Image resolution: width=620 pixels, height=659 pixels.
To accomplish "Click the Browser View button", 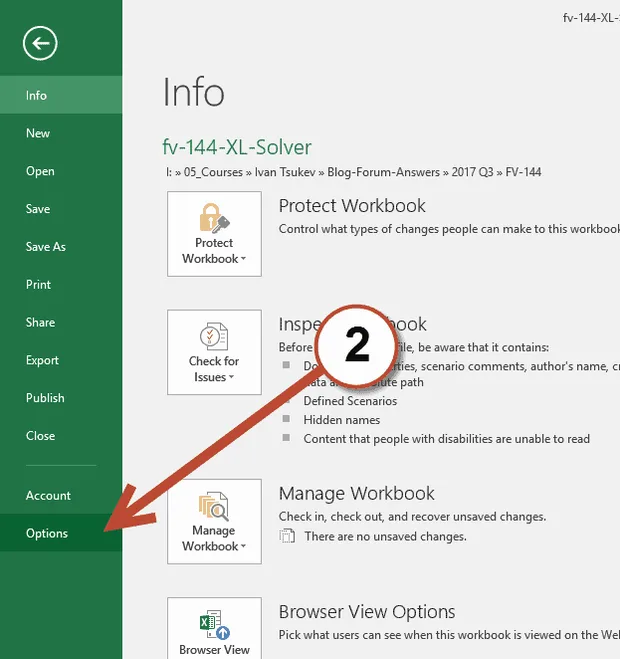I will [x=214, y=628].
